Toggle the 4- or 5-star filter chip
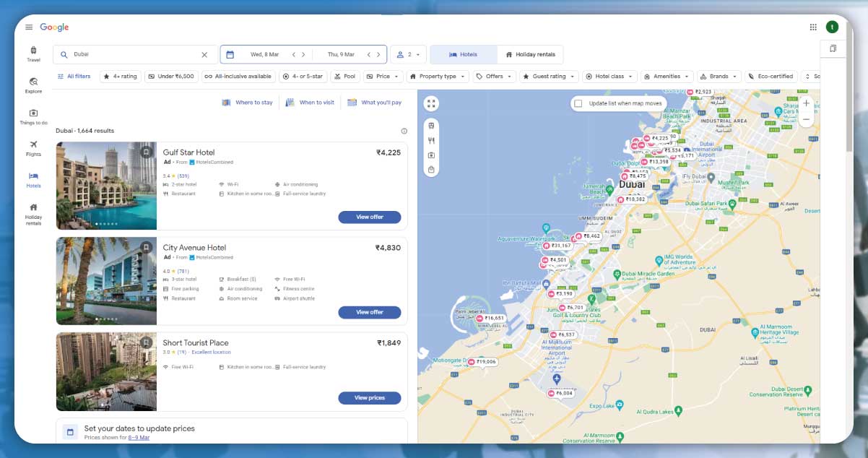 [x=303, y=77]
